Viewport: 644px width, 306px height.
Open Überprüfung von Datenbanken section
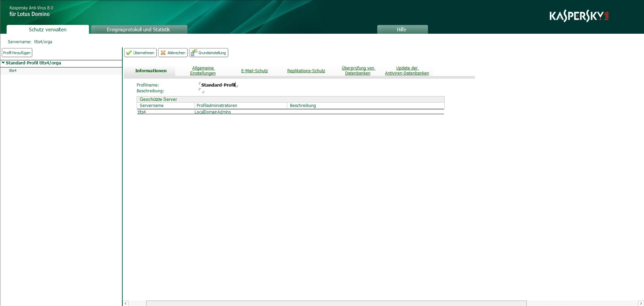[x=358, y=71]
